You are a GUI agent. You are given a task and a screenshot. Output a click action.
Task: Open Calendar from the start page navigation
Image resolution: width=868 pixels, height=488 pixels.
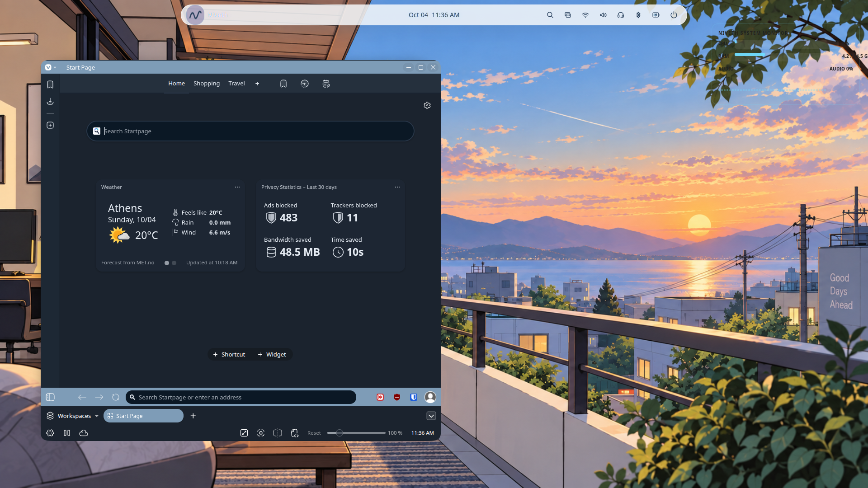(326, 84)
